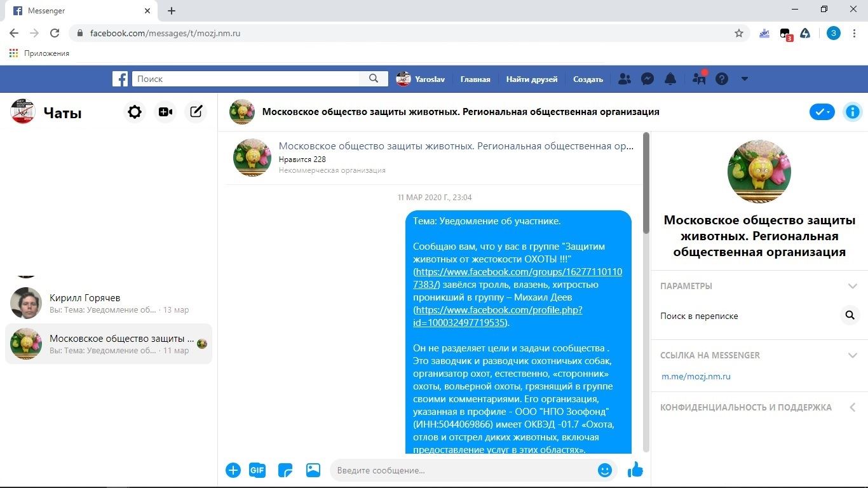Click the Некоммерческая организация label

pos(332,170)
